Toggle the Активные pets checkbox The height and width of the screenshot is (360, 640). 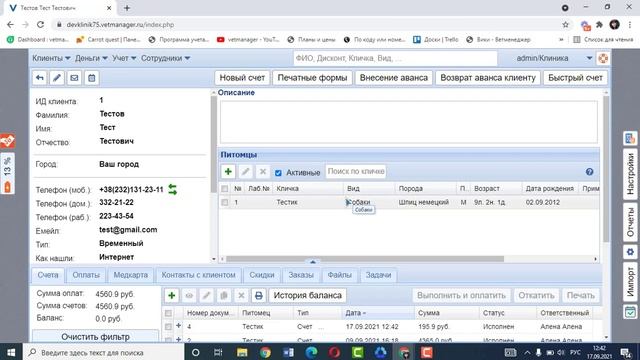278,173
